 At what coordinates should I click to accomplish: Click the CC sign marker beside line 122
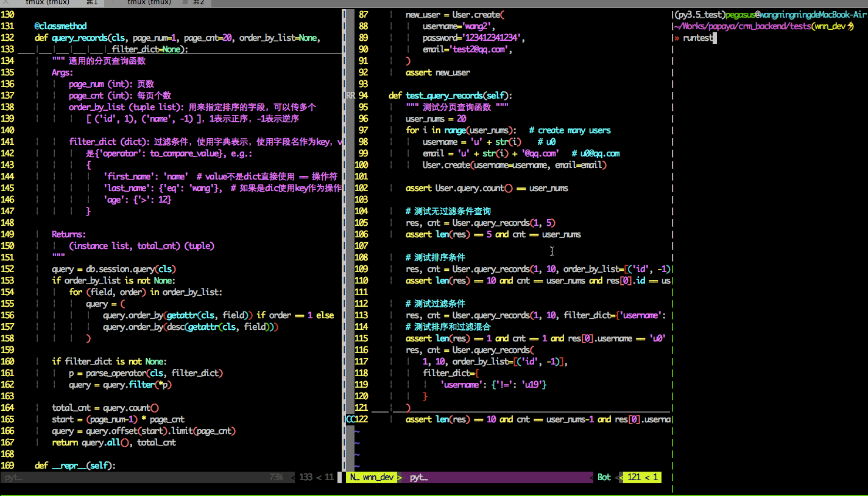pos(350,419)
